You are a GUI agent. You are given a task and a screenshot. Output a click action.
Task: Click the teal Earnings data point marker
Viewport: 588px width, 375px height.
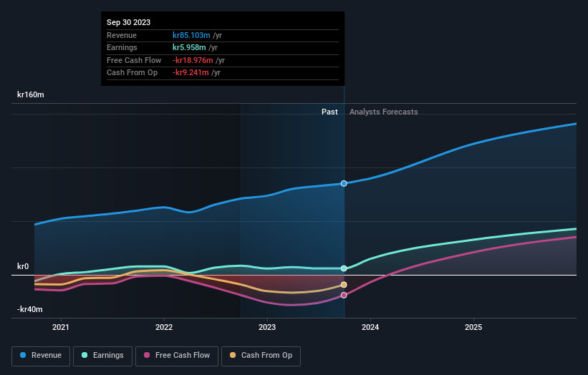344,268
